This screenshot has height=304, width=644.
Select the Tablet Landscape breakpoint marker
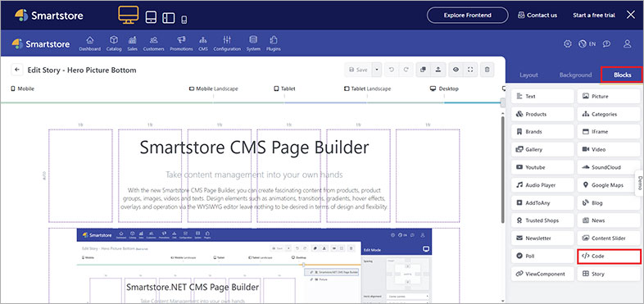tap(367, 88)
